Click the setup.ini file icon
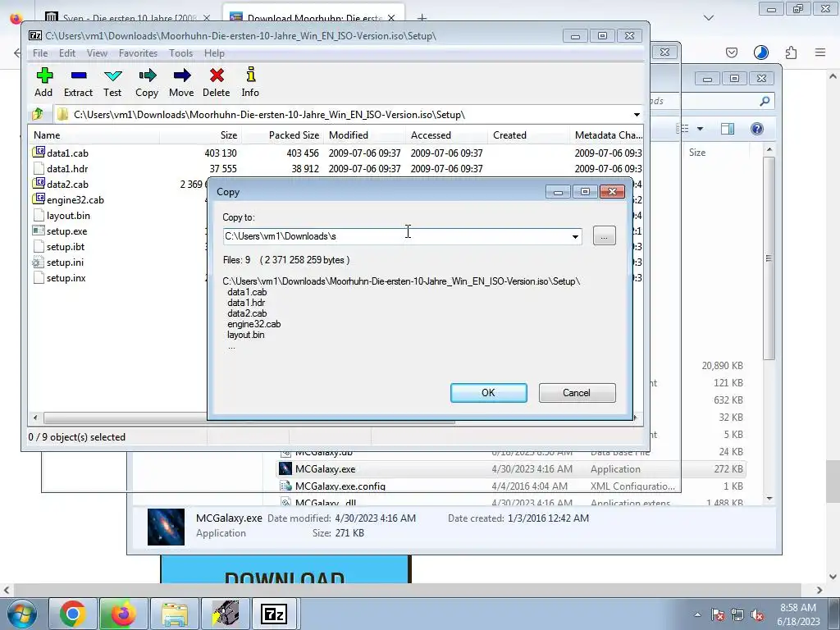Screen dimensions: 840x630 (39, 262)
